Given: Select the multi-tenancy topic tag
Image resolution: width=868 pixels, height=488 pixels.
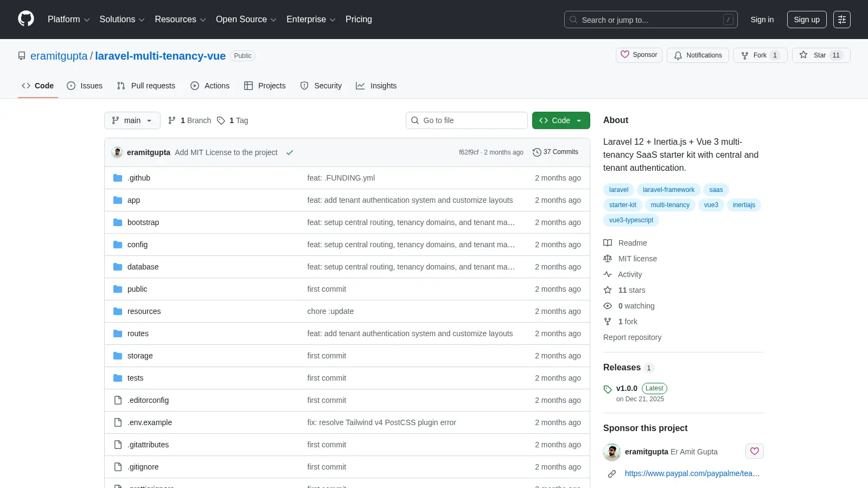Looking at the screenshot, I should 670,205.
